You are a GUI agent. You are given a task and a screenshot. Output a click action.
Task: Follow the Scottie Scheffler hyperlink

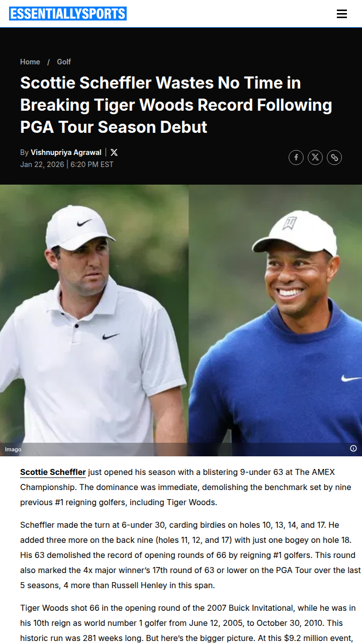click(x=53, y=472)
